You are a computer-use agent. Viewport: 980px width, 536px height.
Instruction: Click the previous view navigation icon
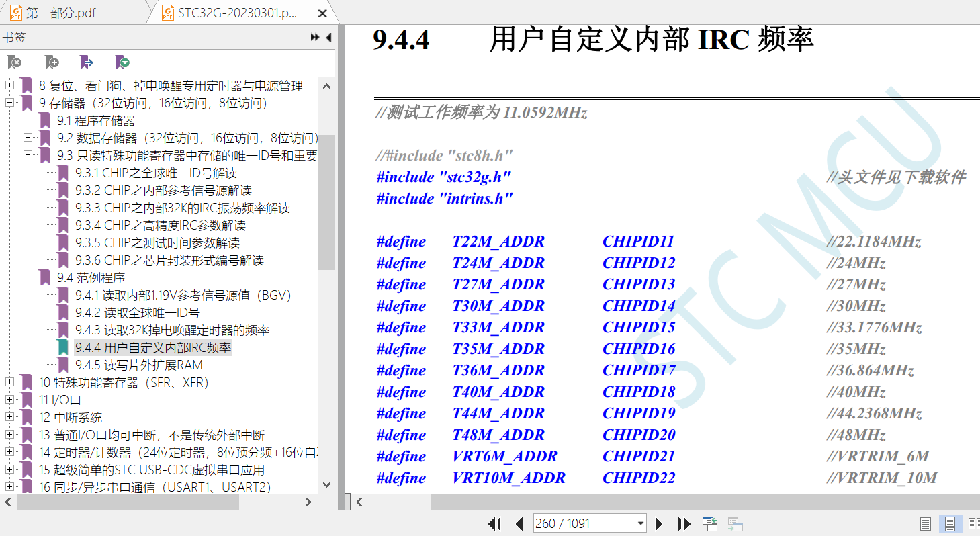(x=709, y=524)
